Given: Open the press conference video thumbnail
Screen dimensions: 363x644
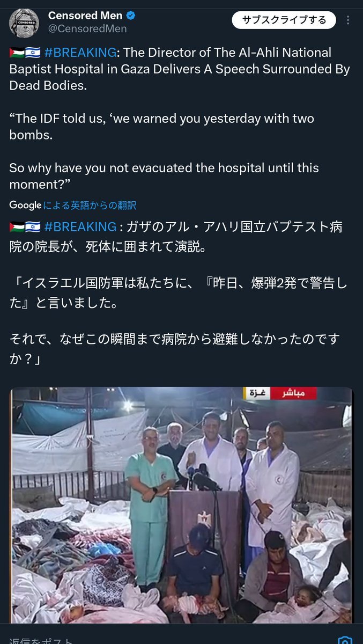Looking at the screenshot, I should tap(181, 506).
